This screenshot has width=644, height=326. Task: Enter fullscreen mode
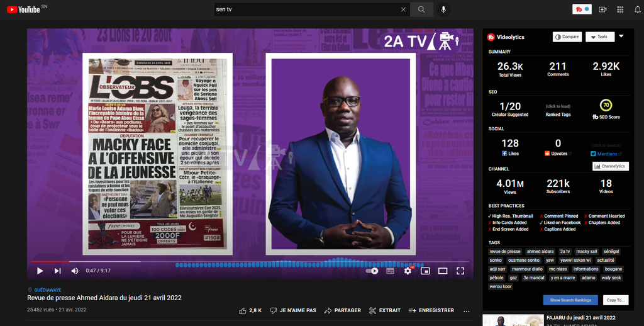(x=460, y=271)
